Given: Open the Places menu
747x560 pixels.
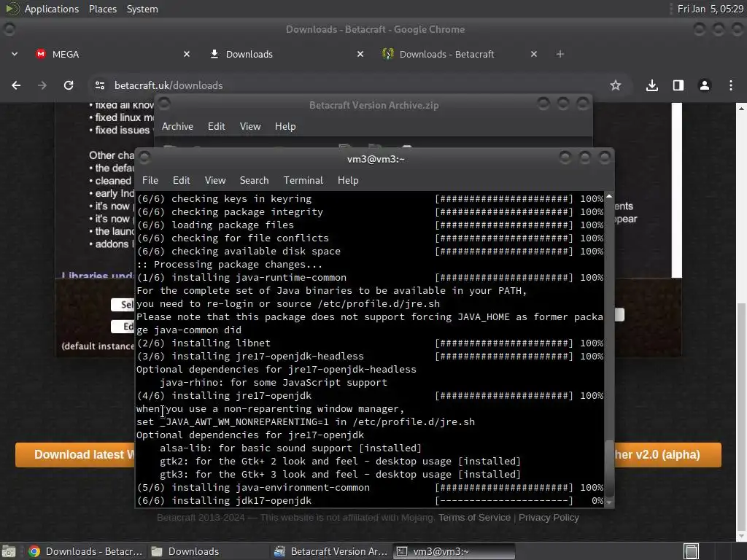Looking at the screenshot, I should click(103, 9).
